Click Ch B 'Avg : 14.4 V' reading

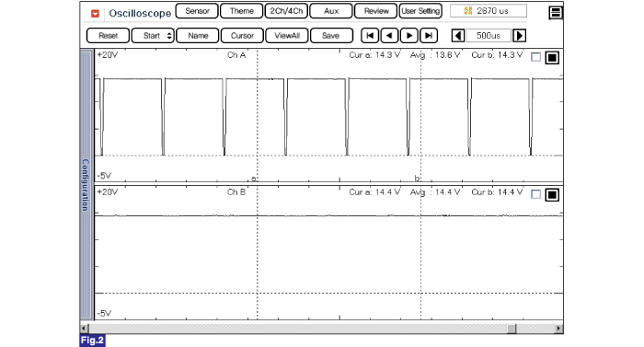click(435, 192)
